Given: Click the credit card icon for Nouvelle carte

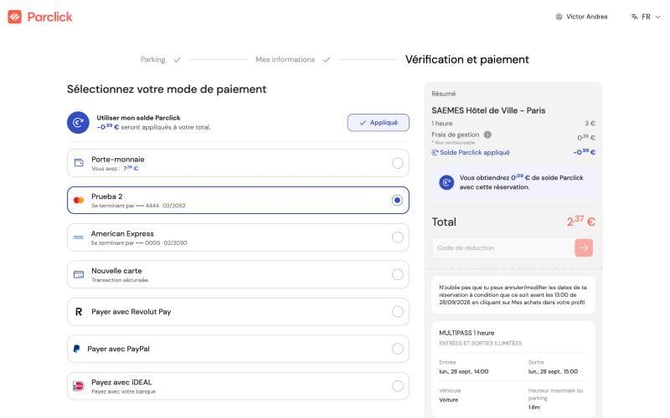Looking at the screenshot, I should coord(79,274).
